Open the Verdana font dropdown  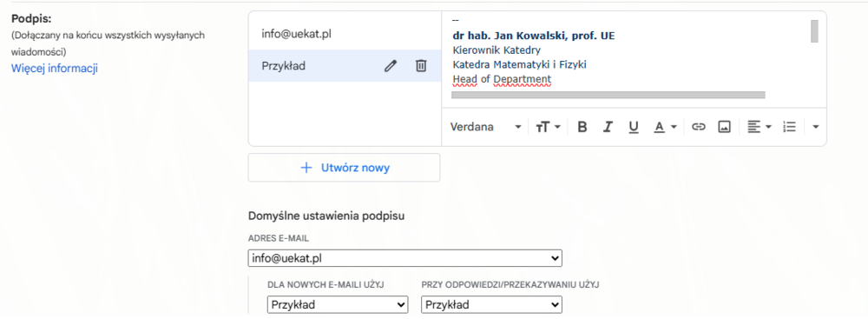point(485,127)
